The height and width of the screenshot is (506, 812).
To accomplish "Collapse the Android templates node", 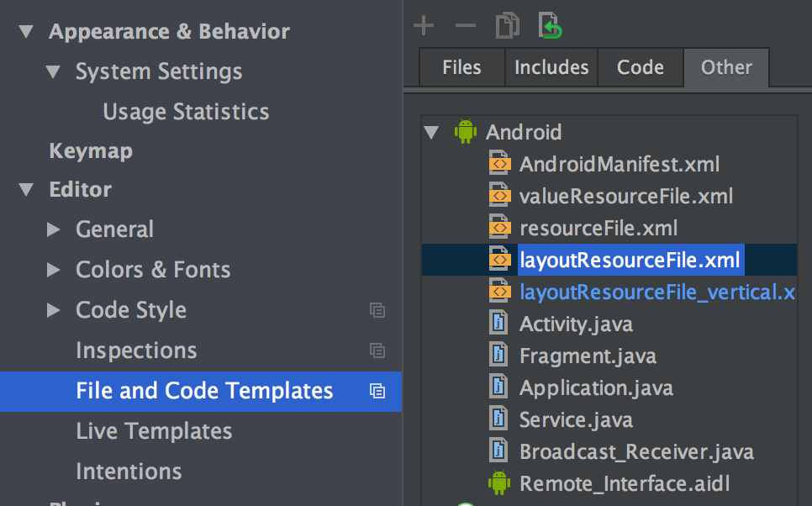I will [x=430, y=132].
